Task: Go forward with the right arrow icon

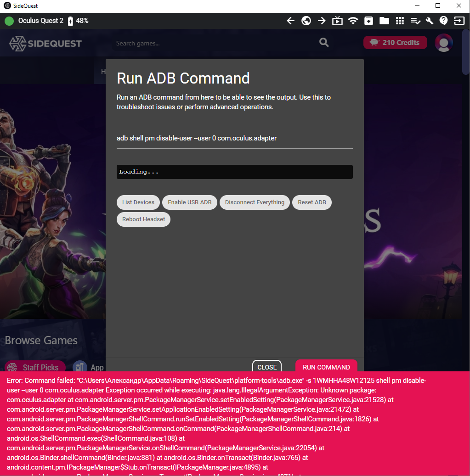Action: tap(322, 21)
